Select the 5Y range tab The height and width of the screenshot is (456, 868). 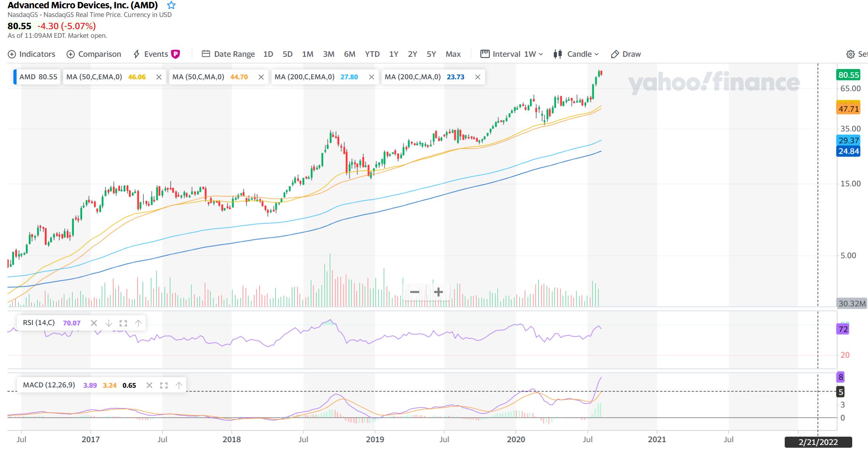coord(431,54)
